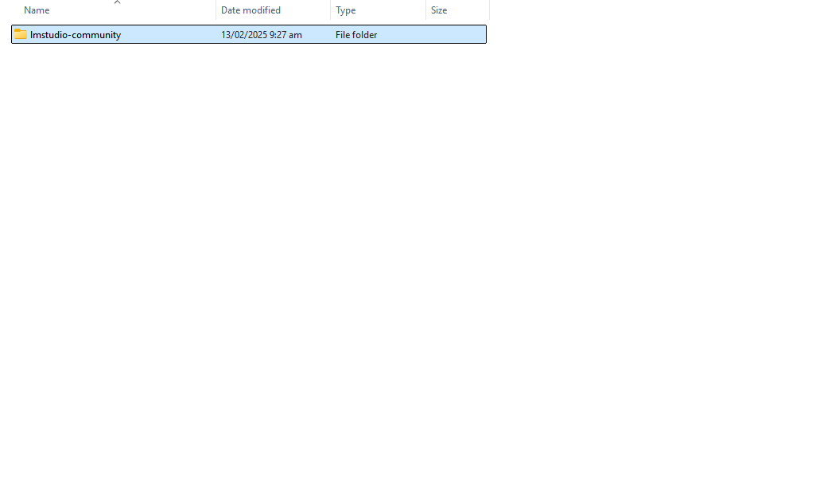Click the 13/02/2025 date in the folder row

pyautogui.click(x=243, y=35)
